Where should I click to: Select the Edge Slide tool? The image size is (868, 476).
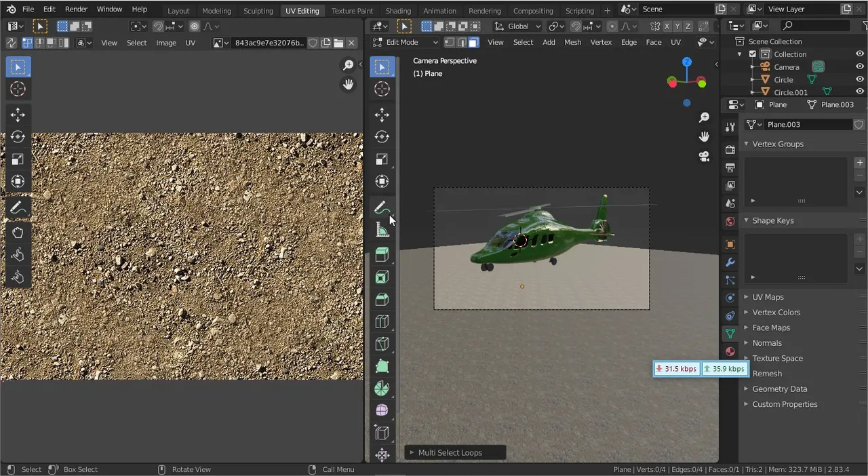click(x=382, y=433)
